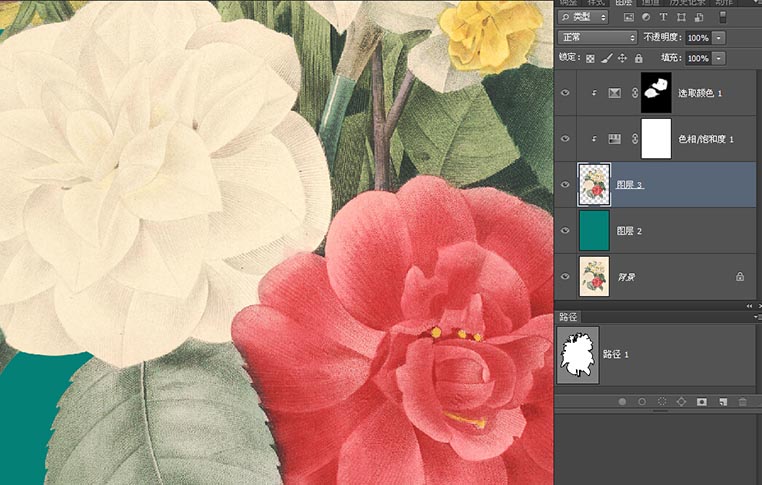762x485 pixels.
Task: Switch to the 历史记录 tab
Action: pyautogui.click(x=688, y=2)
